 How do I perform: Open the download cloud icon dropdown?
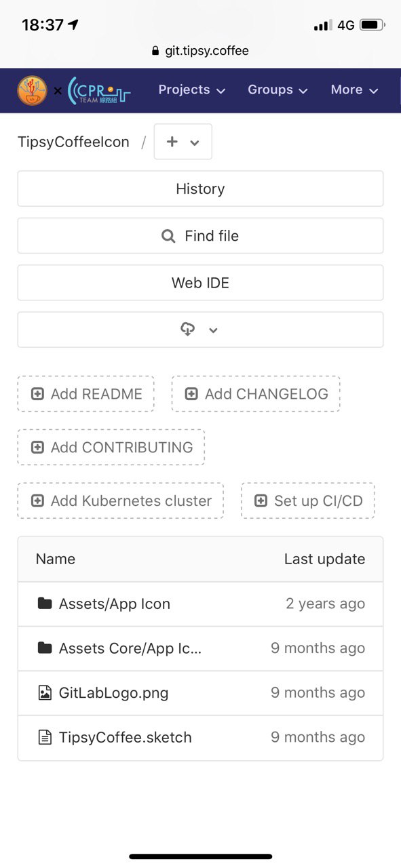(x=200, y=330)
